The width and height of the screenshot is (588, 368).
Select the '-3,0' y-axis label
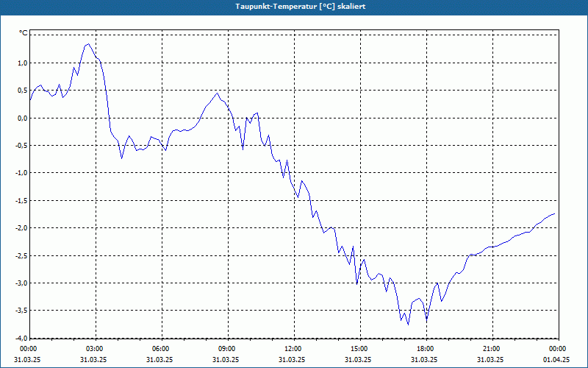click(21, 283)
